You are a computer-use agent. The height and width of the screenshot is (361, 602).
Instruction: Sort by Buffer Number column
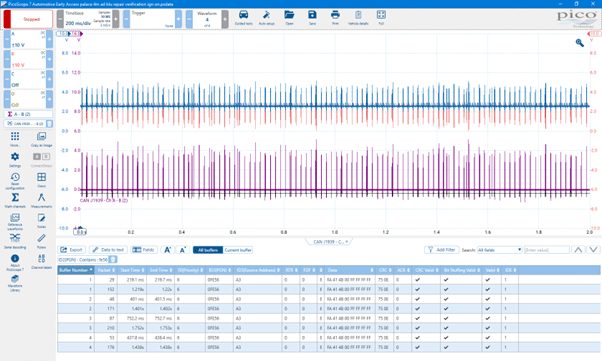click(x=75, y=270)
